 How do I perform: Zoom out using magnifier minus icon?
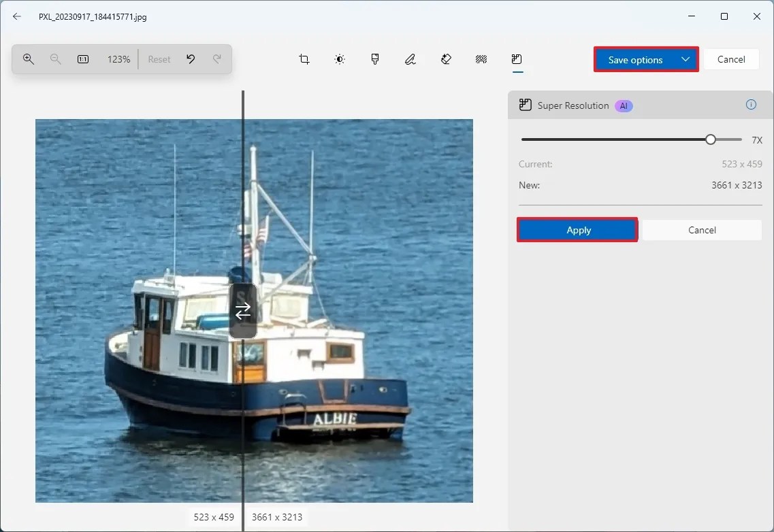(56, 59)
